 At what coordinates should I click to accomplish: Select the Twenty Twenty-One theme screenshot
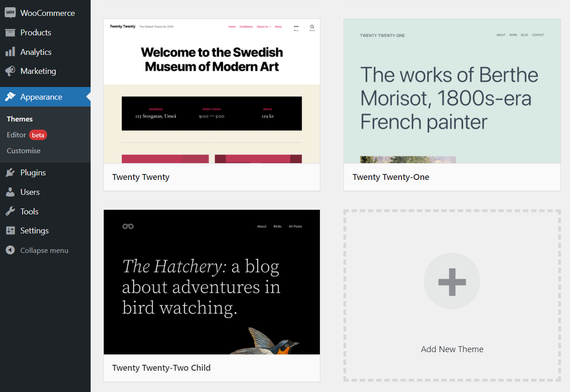pyautogui.click(x=452, y=91)
